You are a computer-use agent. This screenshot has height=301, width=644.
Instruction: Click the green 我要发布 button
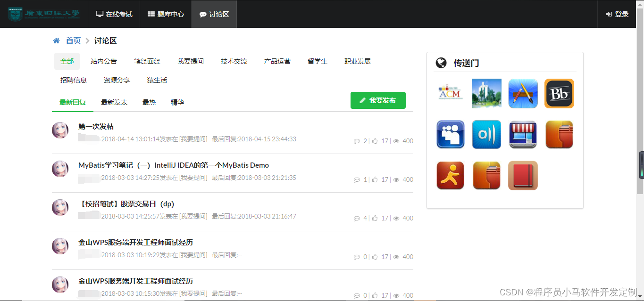[x=378, y=100]
